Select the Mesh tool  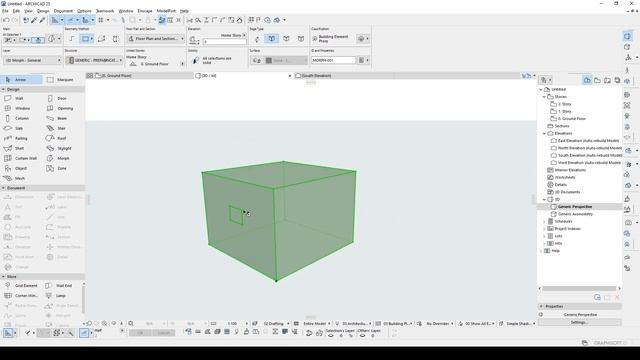click(x=21, y=178)
